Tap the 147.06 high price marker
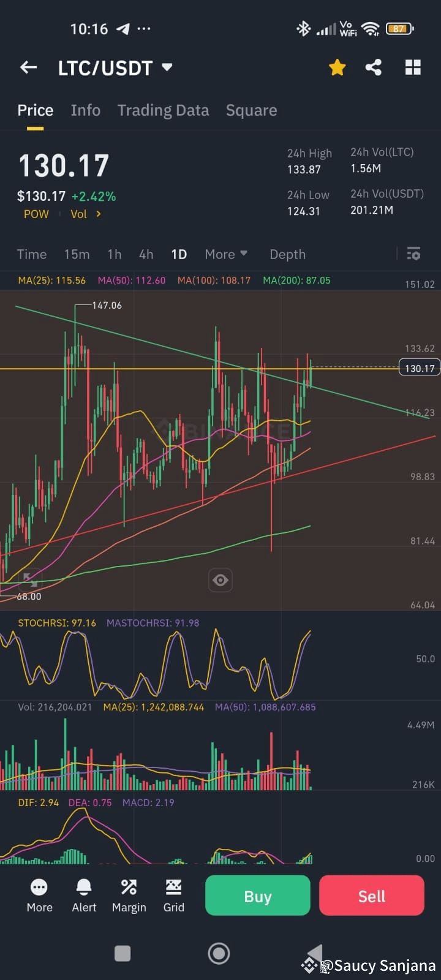Screen dimensions: 441x980 click(x=107, y=305)
